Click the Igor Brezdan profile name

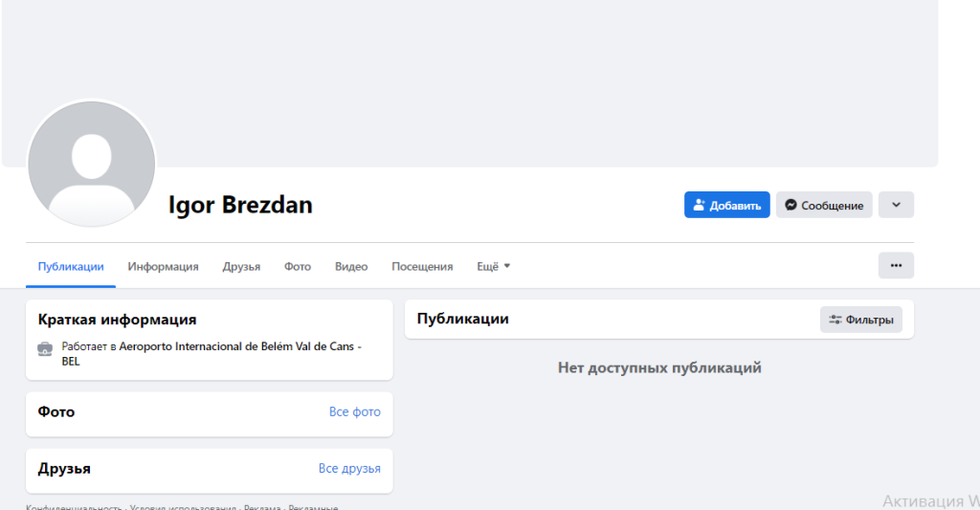[240, 205]
